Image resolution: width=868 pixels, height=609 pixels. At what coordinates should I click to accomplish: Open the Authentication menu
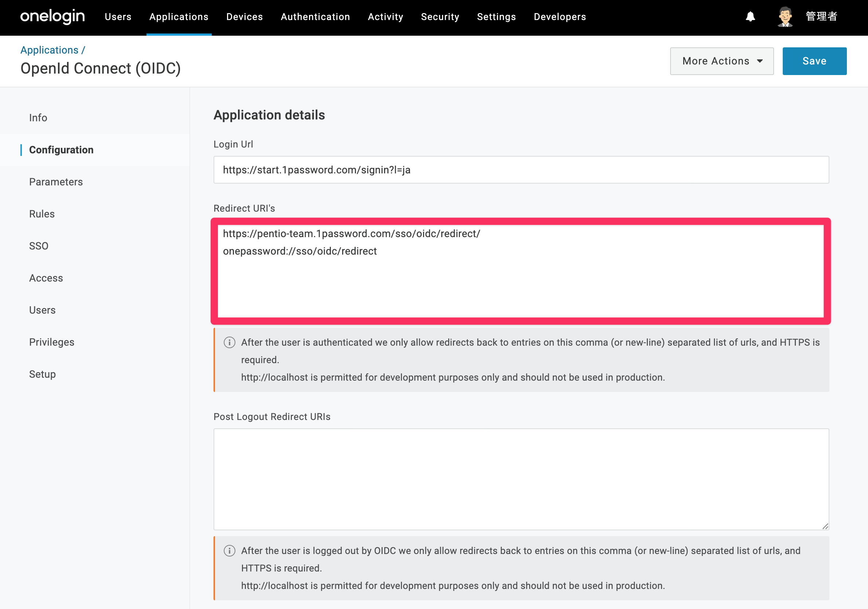point(315,17)
